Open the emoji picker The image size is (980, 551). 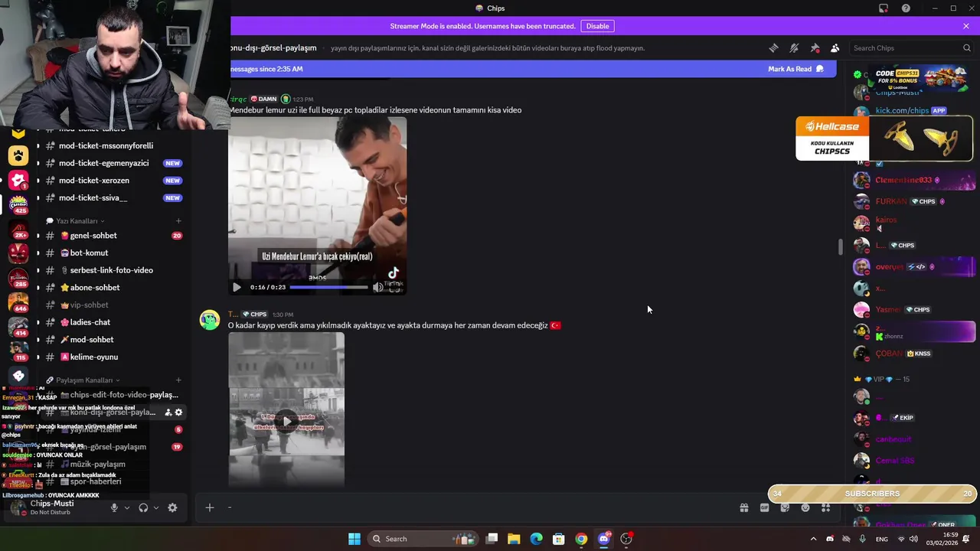pyautogui.click(x=805, y=507)
